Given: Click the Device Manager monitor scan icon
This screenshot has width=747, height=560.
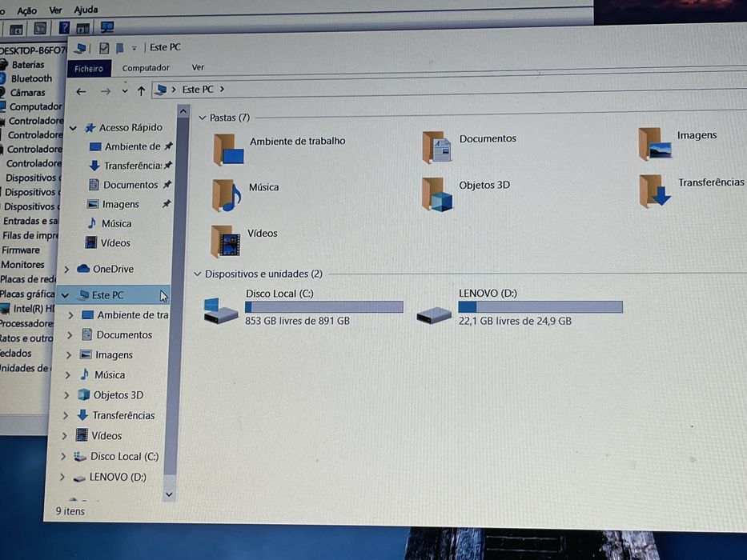Looking at the screenshot, I should point(107,27).
